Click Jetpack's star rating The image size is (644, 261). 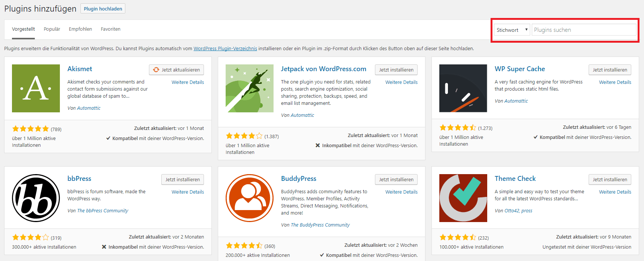click(x=244, y=136)
